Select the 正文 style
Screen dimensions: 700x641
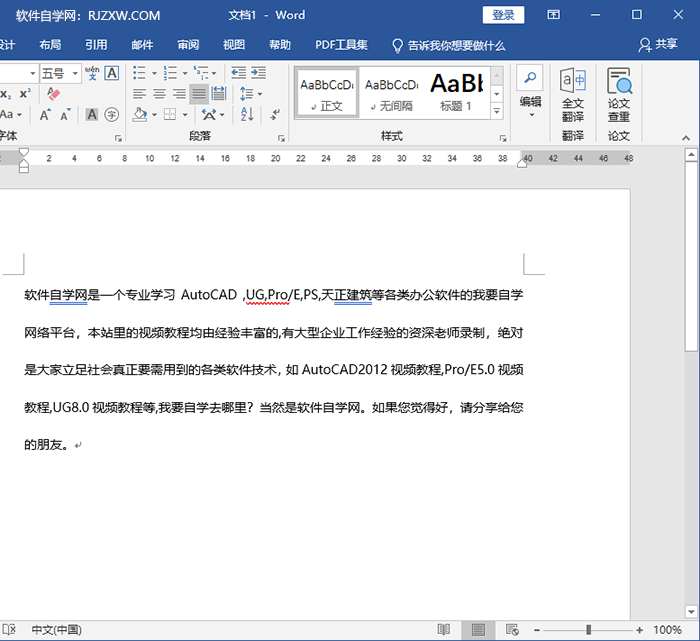[x=327, y=93]
